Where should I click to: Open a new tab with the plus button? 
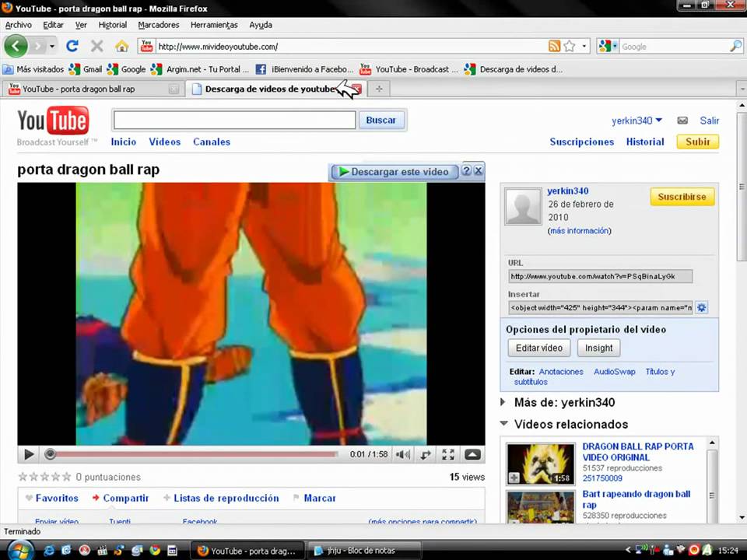tap(379, 89)
